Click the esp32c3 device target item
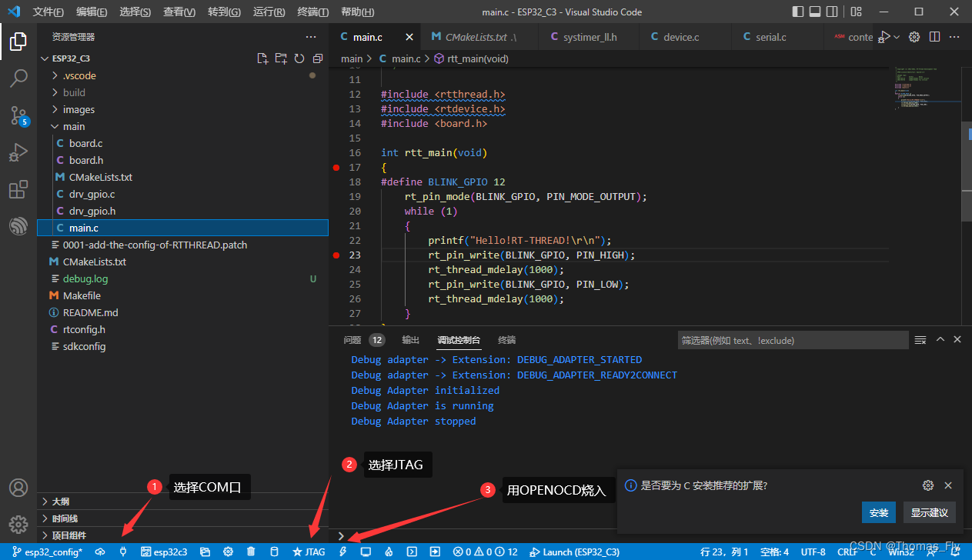 (164, 552)
